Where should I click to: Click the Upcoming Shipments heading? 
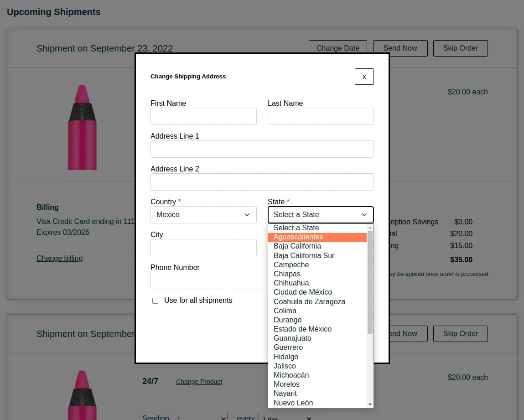[x=53, y=12]
